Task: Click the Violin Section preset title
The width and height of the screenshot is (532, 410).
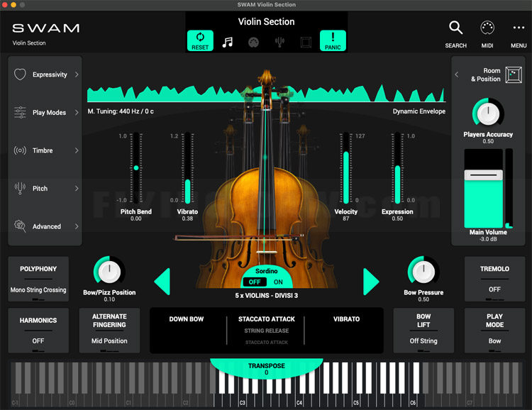Action: coord(266,22)
